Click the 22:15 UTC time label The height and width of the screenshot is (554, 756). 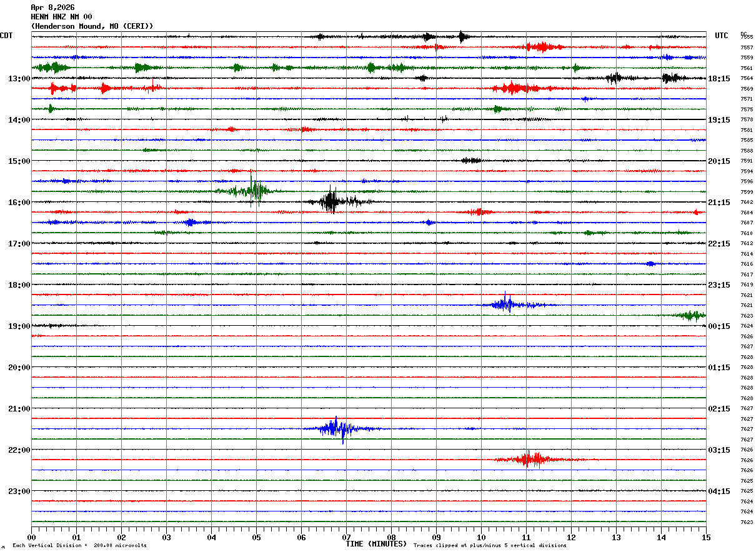point(719,244)
